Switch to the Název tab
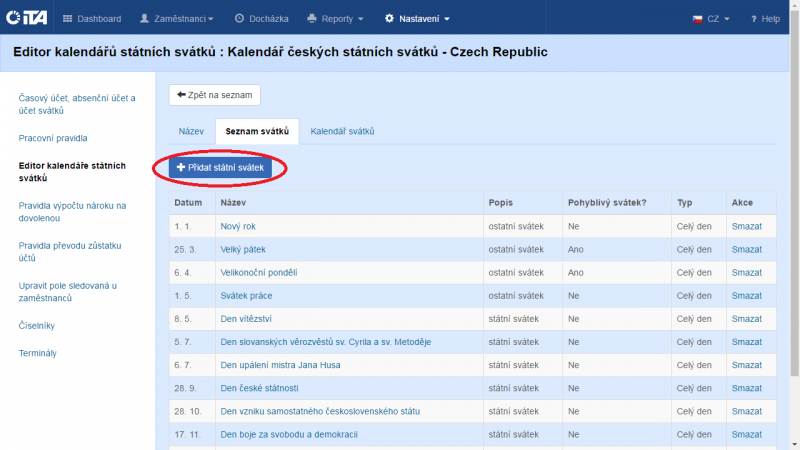 click(x=191, y=131)
